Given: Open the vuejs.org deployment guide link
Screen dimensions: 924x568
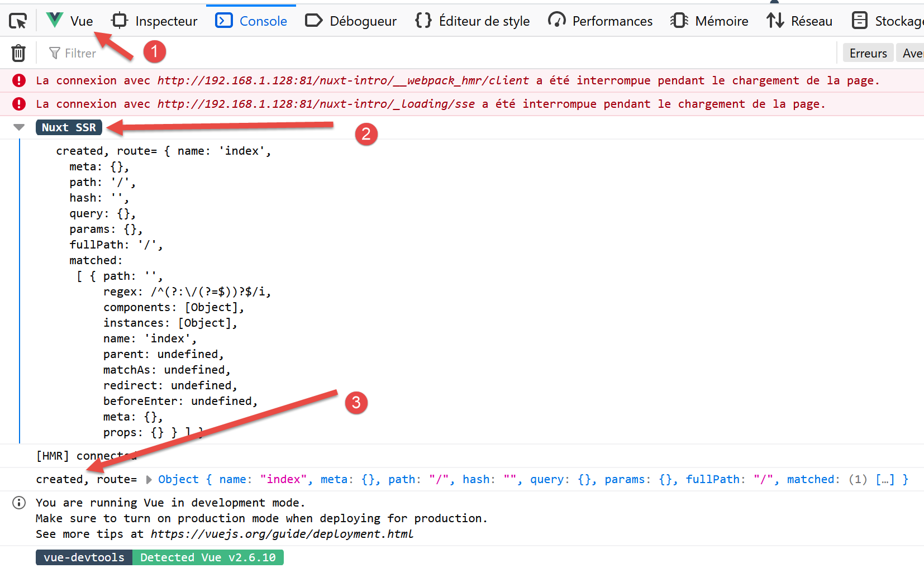Looking at the screenshot, I should (x=282, y=534).
